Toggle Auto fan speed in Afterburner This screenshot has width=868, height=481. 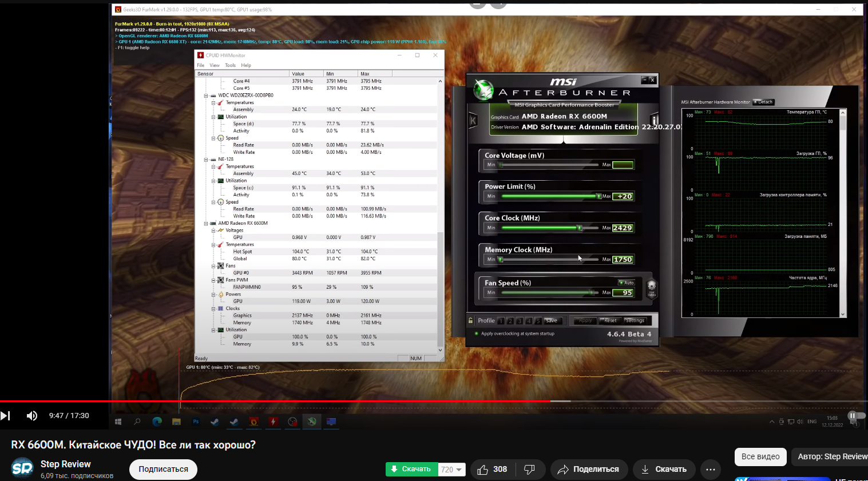pos(627,283)
